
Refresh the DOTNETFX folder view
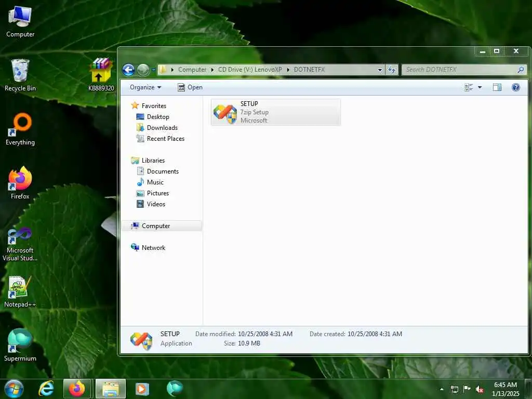[392, 70]
